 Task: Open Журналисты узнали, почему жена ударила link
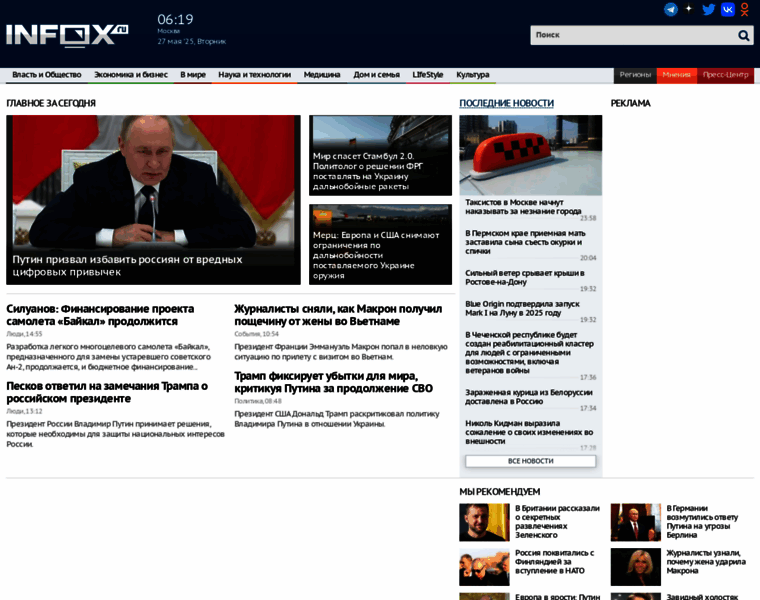[706, 562]
